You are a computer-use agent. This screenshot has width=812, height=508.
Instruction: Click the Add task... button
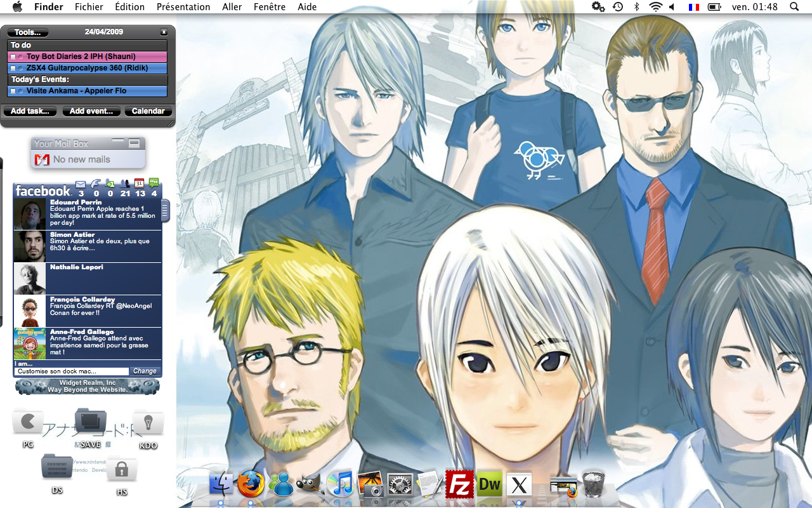click(30, 111)
